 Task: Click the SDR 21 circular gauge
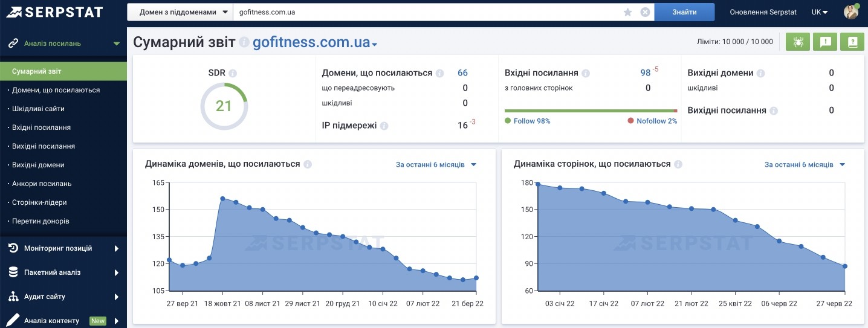(224, 106)
